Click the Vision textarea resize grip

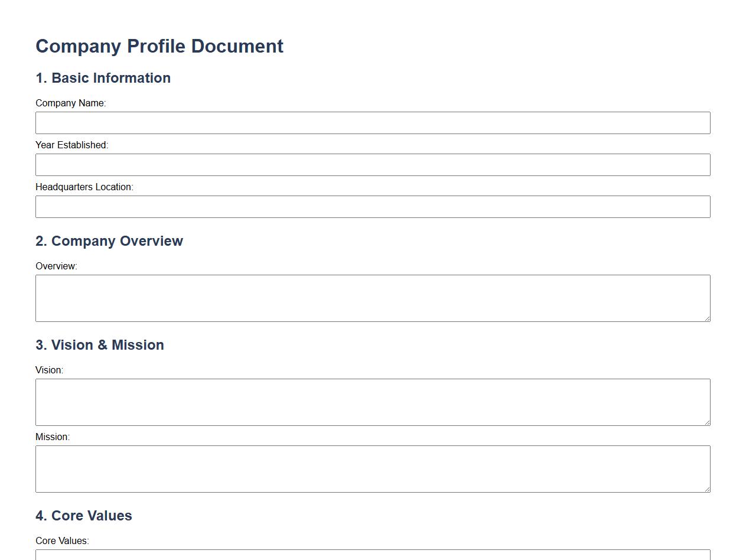pyautogui.click(x=706, y=422)
